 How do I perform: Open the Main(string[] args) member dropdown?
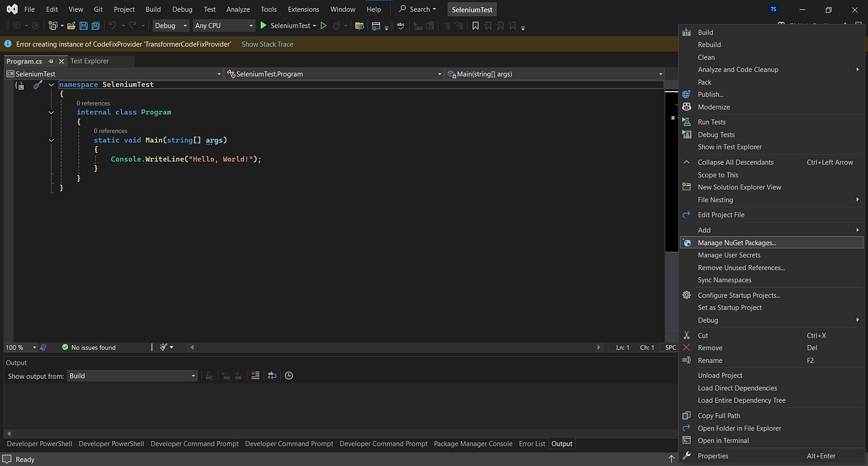[x=554, y=74]
